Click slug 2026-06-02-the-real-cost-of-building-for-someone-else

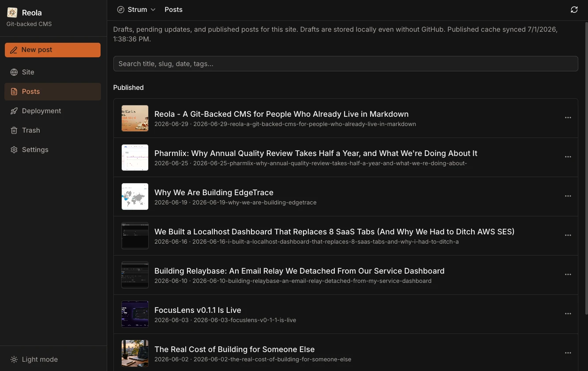click(x=273, y=360)
